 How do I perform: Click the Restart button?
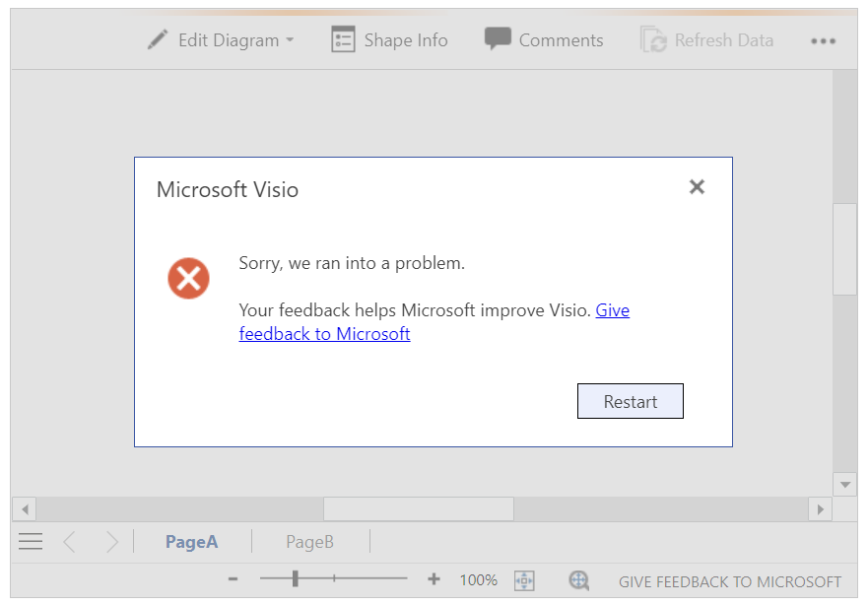pos(630,401)
